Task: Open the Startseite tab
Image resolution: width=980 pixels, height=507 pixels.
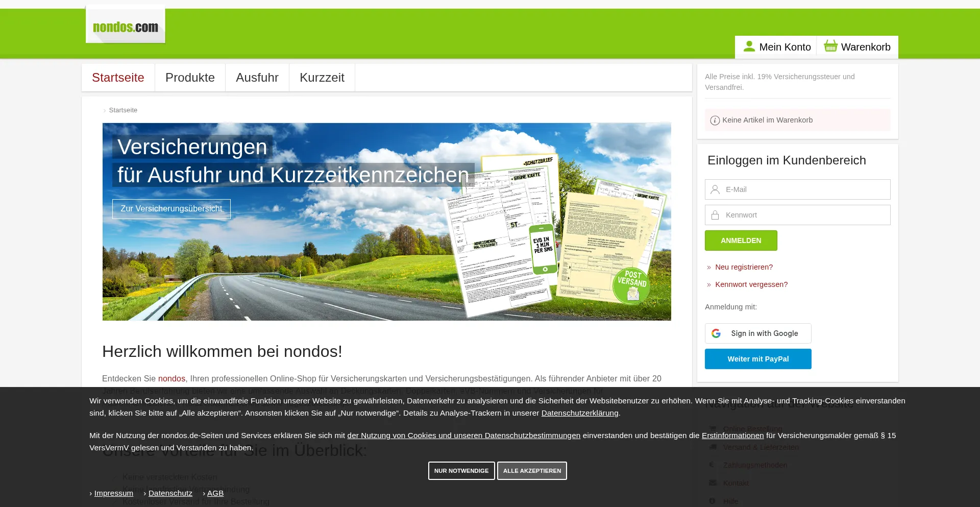Action: [x=118, y=78]
